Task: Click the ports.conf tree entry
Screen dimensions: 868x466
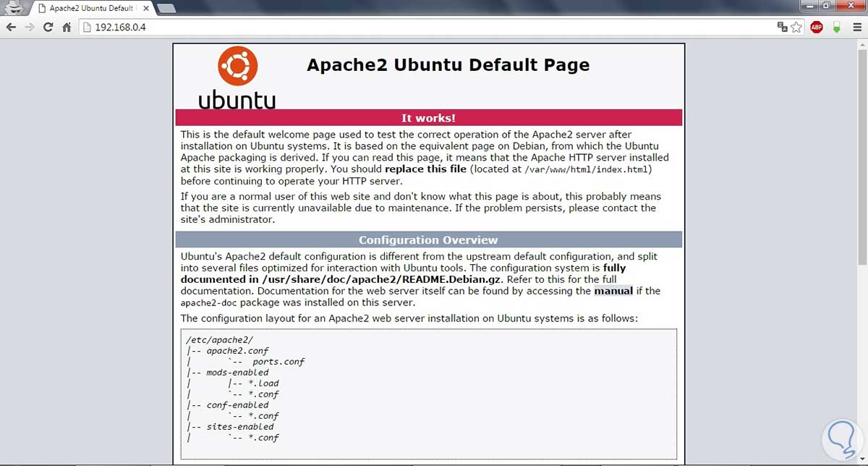Action: [x=278, y=362]
